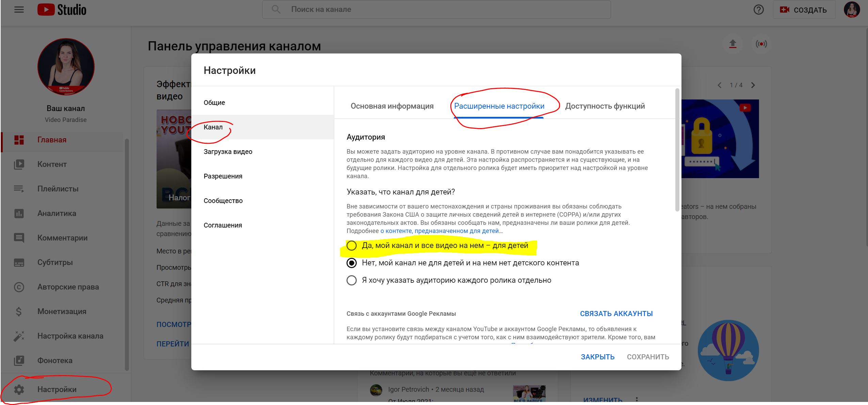Expand Загрузка видео settings section
868x405 pixels.
tap(227, 151)
